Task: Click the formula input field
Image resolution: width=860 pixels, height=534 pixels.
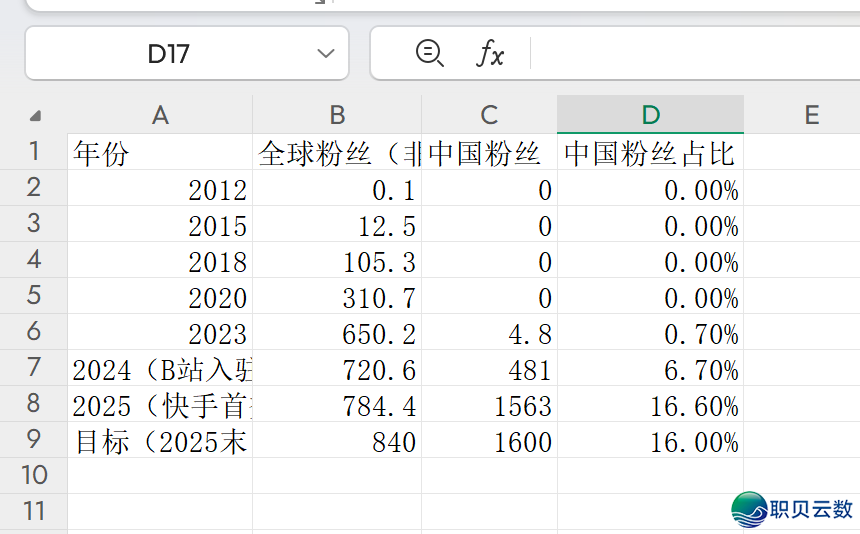Action: point(690,53)
